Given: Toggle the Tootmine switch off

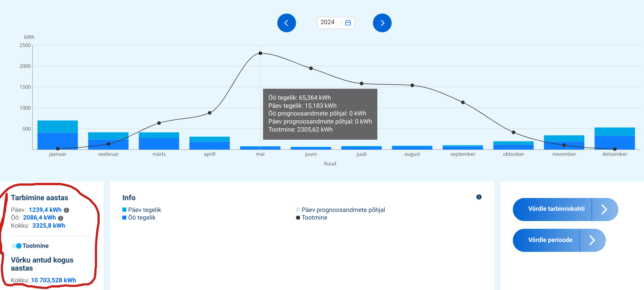Looking at the screenshot, I should point(17,246).
